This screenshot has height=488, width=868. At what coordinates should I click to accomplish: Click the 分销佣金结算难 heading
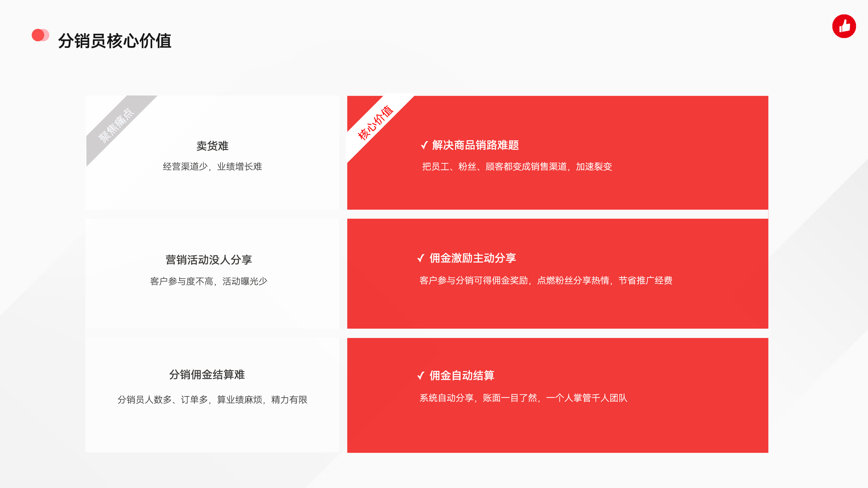click(x=207, y=374)
